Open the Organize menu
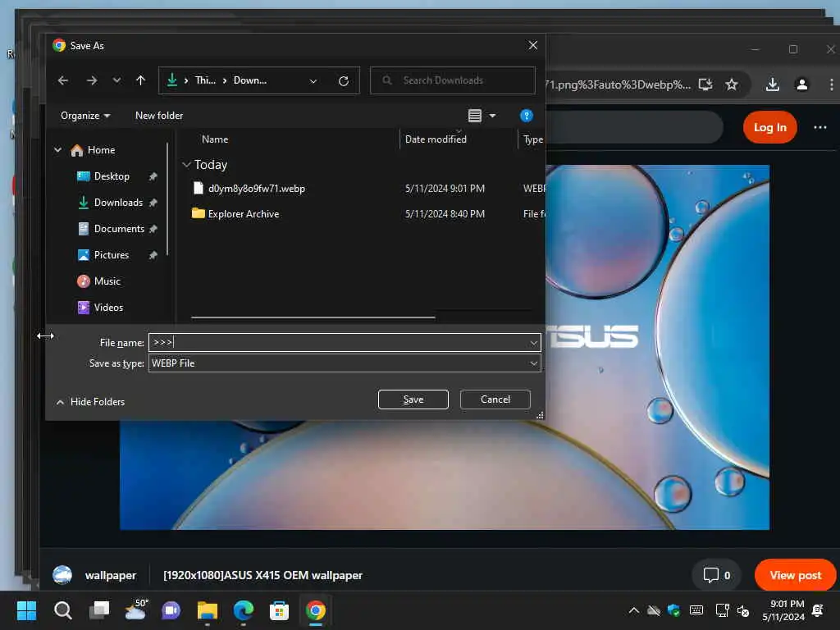 coord(85,116)
